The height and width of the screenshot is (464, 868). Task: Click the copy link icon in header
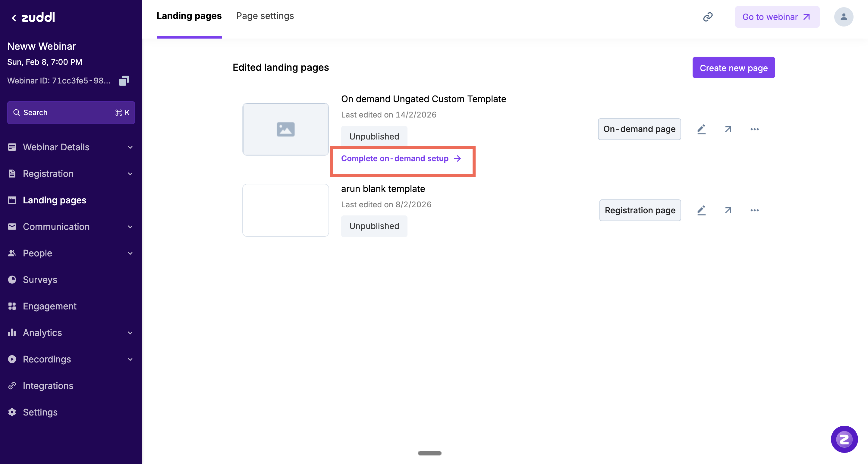click(x=708, y=17)
